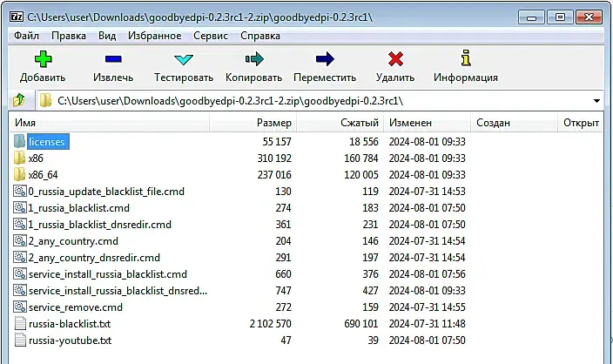Select the file name 1_russia_blacklist.cmd
Screen dimensions: 613x364
click(x=78, y=207)
